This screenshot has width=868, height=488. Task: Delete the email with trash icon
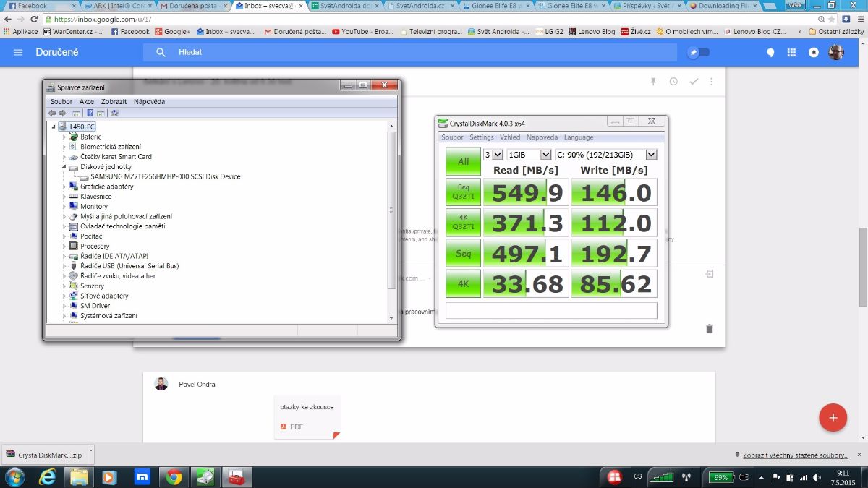[709, 328]
